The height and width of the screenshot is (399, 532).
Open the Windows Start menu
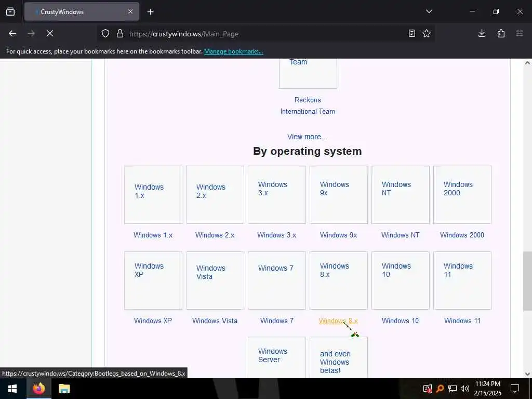12,389
